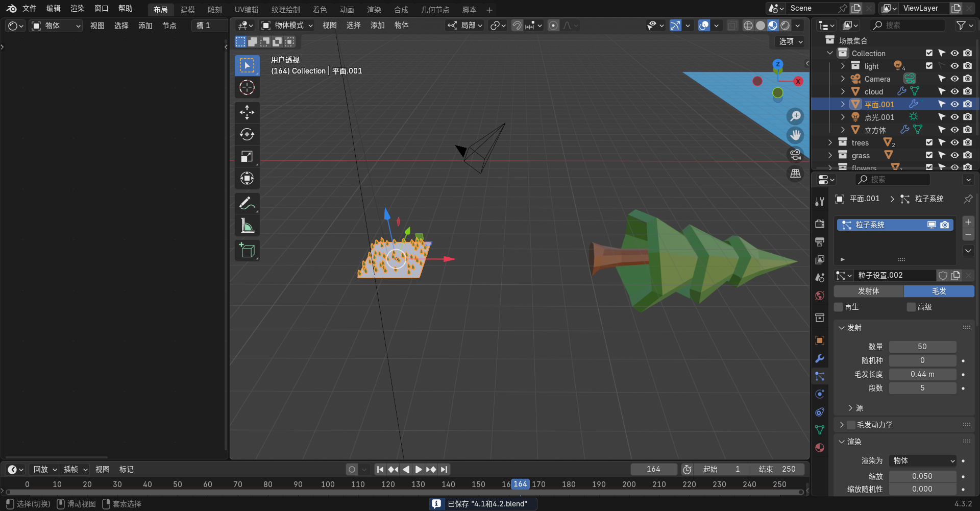Click the Add Cube tool icon
Screen dimensions: 980x511
(247, 251)
